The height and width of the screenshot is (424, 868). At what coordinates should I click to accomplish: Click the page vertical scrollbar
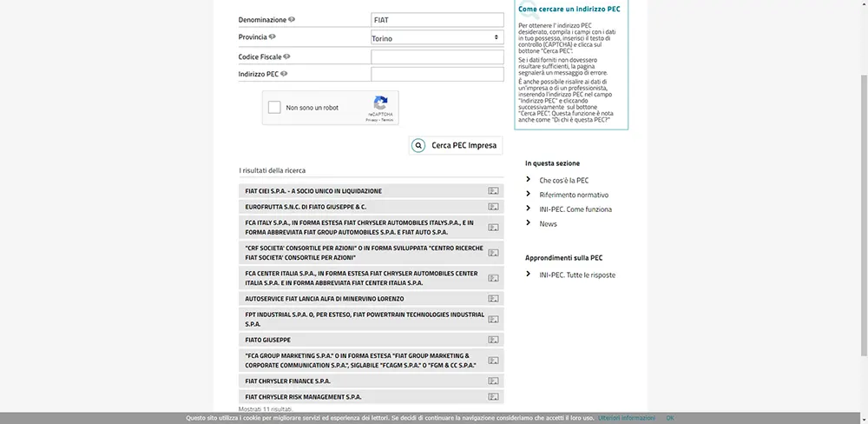(x=865, y=214)
